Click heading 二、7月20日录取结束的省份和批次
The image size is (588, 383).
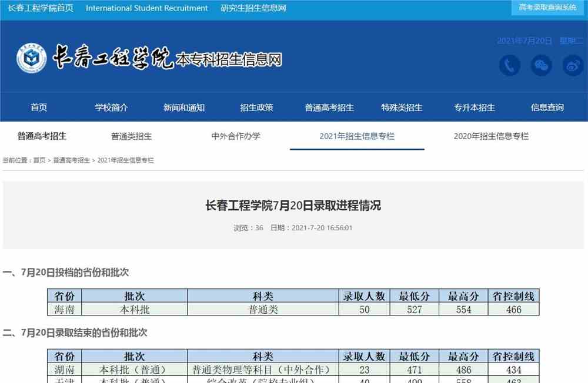pos(75,332)
